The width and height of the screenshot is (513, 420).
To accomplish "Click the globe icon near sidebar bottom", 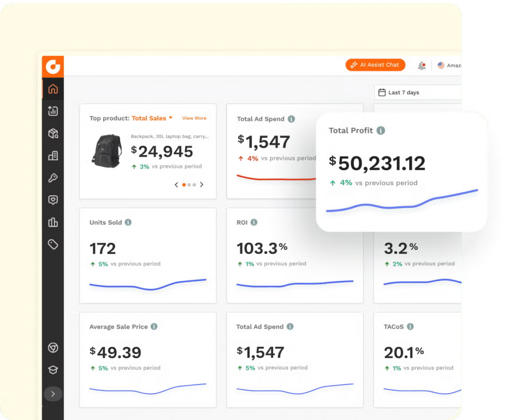I will coord(53,347).
